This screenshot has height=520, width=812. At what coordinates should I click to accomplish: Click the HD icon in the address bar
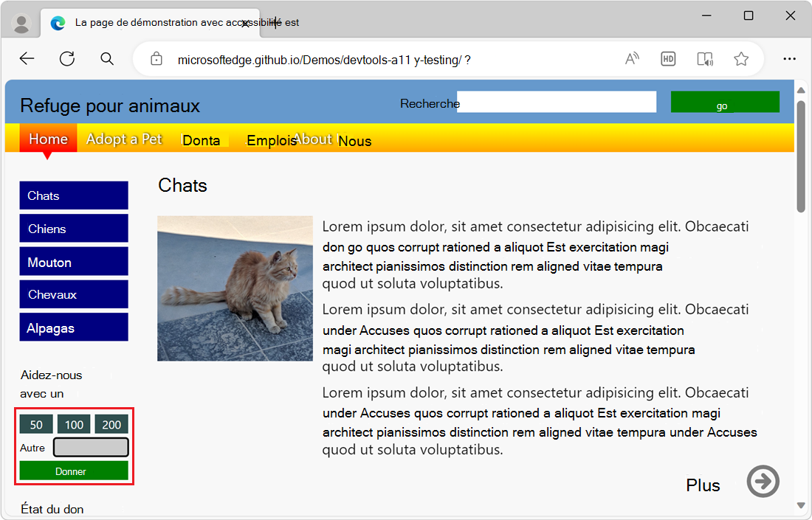pos(668,58)
